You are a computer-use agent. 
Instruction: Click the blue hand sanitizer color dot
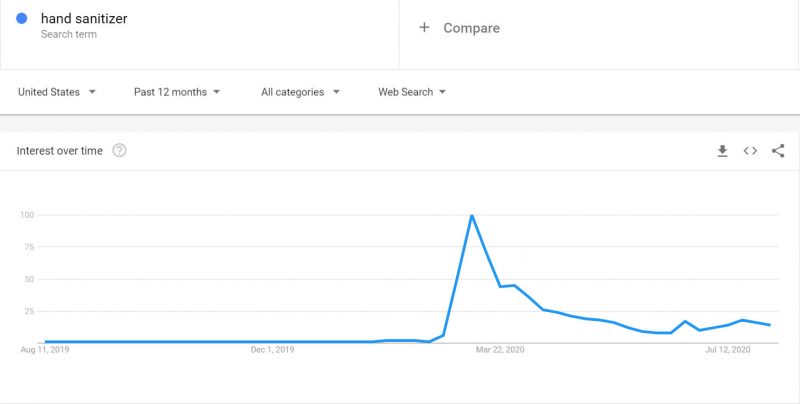21,18
